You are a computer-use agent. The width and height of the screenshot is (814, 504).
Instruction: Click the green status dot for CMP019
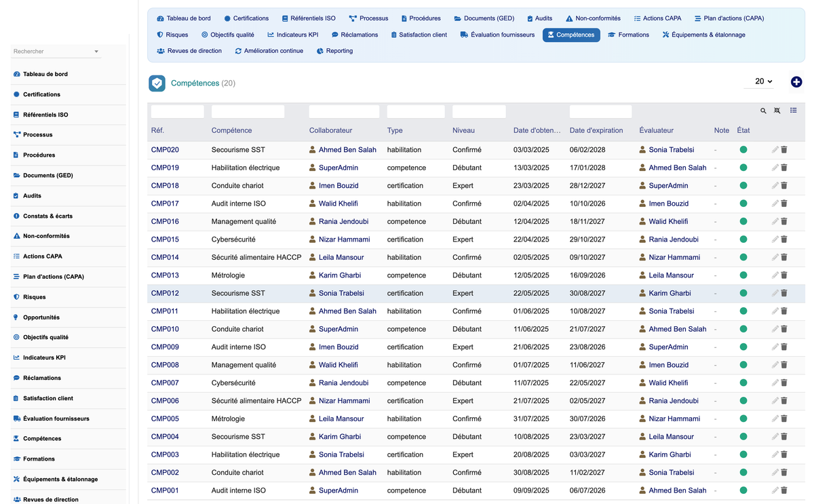[x=743, y=168]
